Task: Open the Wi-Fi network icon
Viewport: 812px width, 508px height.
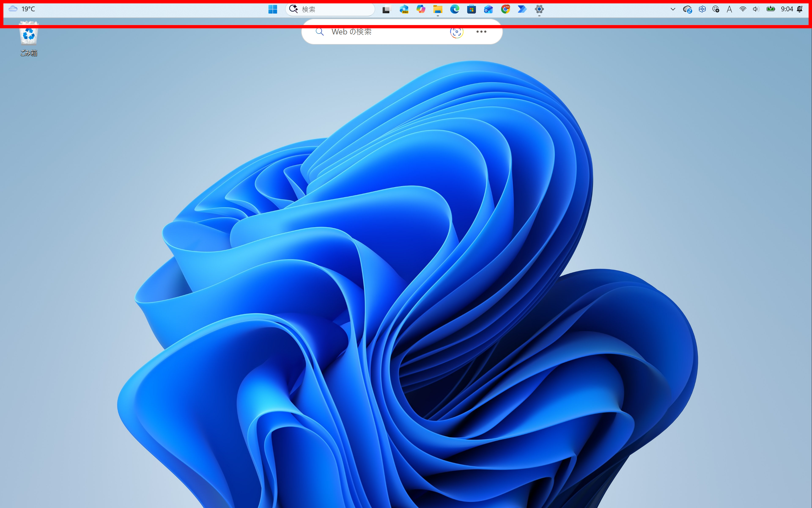Action: [743, 9]
